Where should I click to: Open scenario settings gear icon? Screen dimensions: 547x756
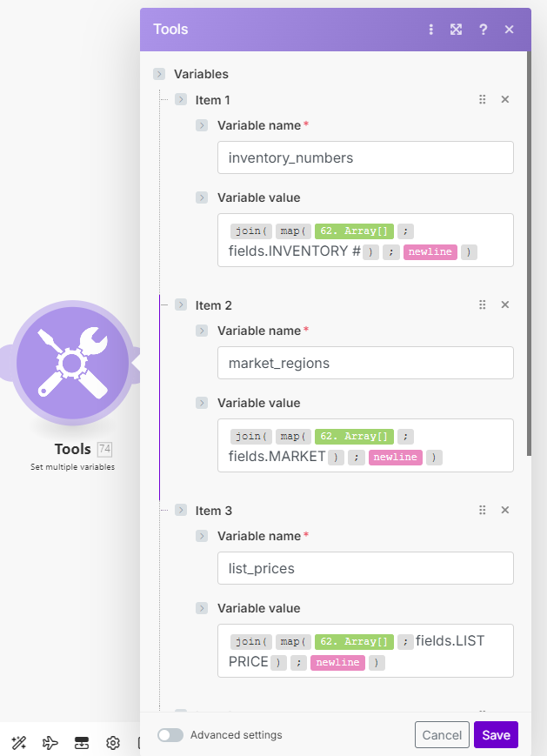pos(113,743)
